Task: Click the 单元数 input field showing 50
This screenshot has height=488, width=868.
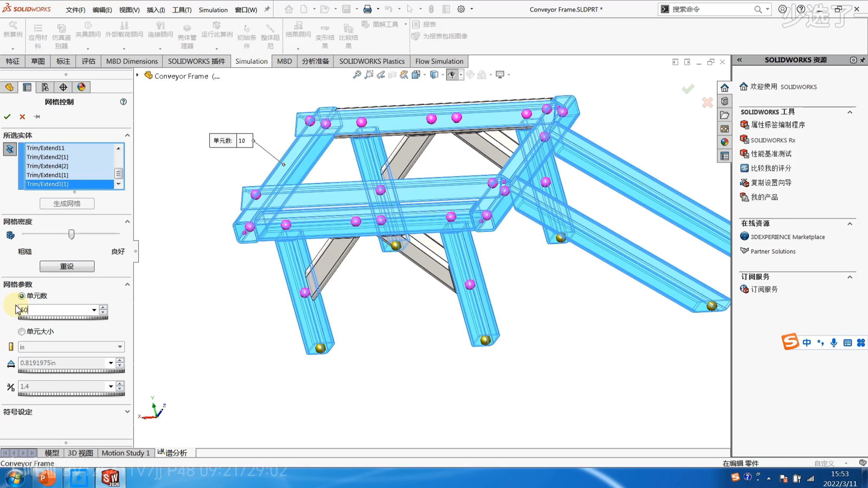Action: pyautogui.click(x=55, y=310)
